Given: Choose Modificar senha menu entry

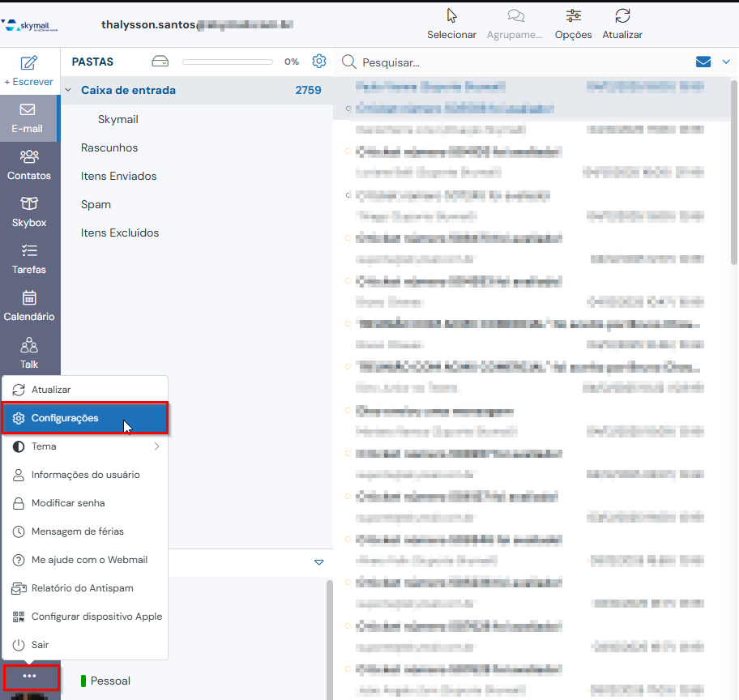Looking at the screenshot, I should [x=68, y=503].
